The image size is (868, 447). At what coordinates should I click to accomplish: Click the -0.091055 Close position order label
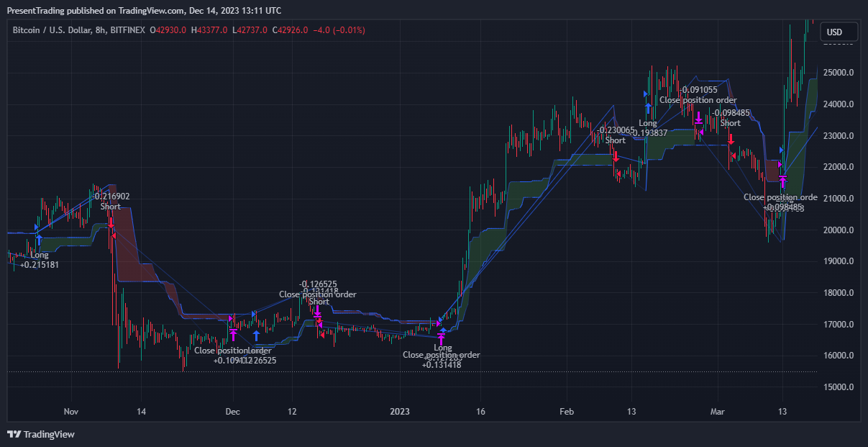coord(698,95)
